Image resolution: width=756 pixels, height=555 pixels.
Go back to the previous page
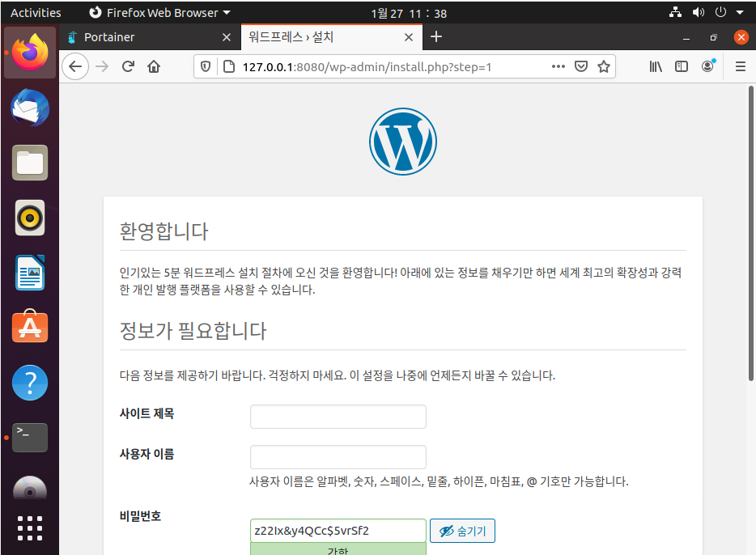pyautogui.click(x=75, y=66)
